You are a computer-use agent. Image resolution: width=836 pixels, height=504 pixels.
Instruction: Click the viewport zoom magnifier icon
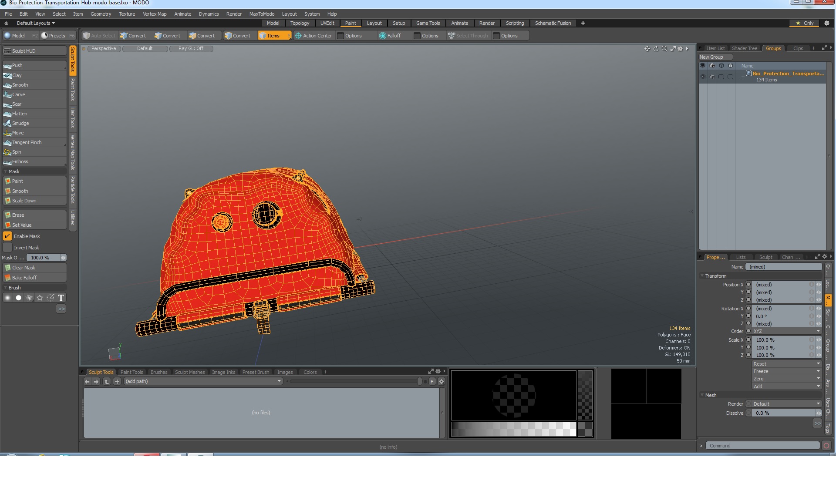tap(664, 49)
